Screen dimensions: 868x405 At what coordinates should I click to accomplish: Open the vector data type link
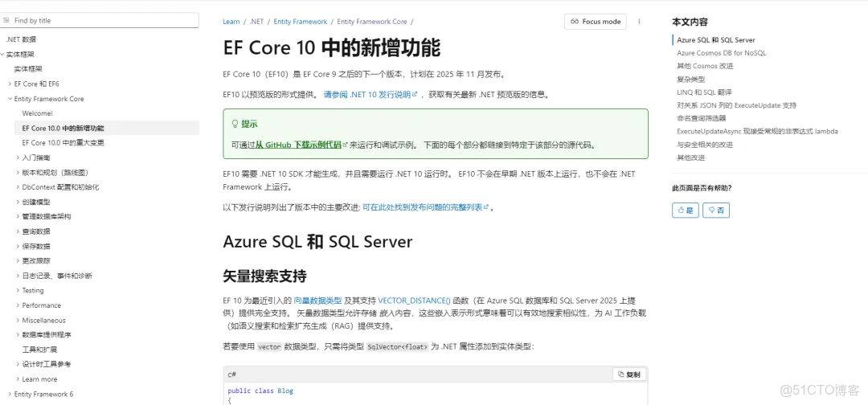(x=317, y=301)
